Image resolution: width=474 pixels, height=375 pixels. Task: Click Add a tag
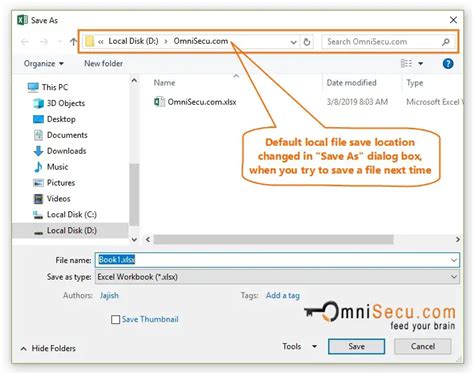(x=283, y=295)
